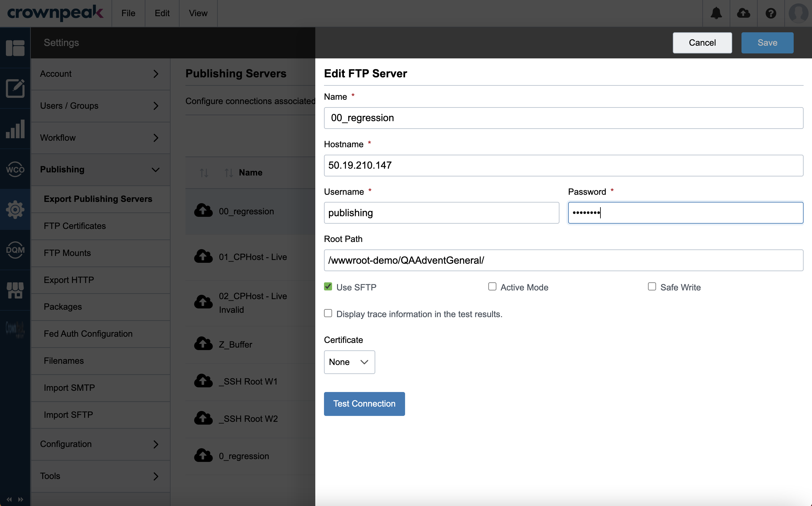Click the crownpeak logo
The height and width of the screenshot is (506, 812).
(55, 13)
